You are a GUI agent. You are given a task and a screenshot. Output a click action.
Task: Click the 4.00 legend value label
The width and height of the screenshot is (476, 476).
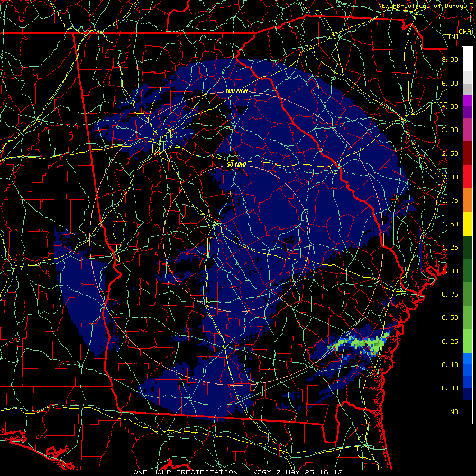coord(450,106)
